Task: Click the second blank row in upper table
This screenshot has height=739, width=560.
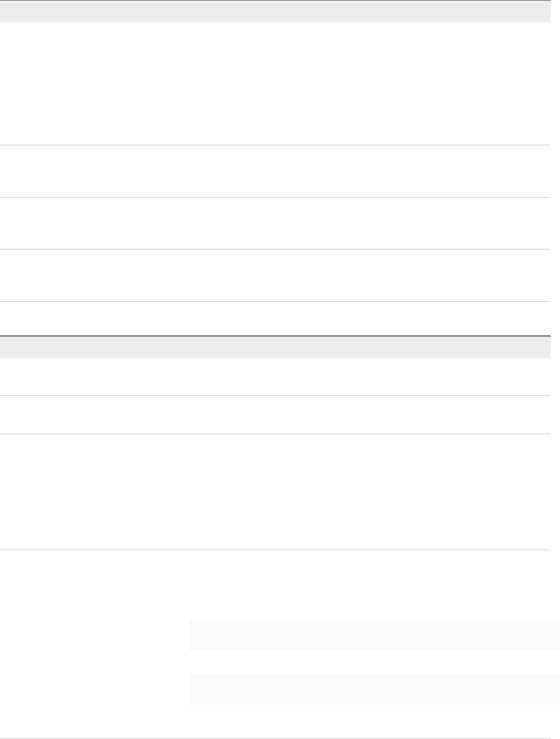Action: coord(275,171)
